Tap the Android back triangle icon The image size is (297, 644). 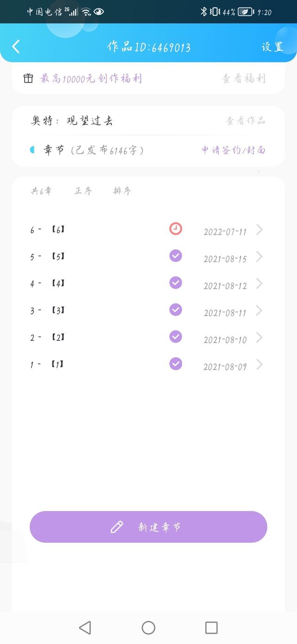pos(85,628)
